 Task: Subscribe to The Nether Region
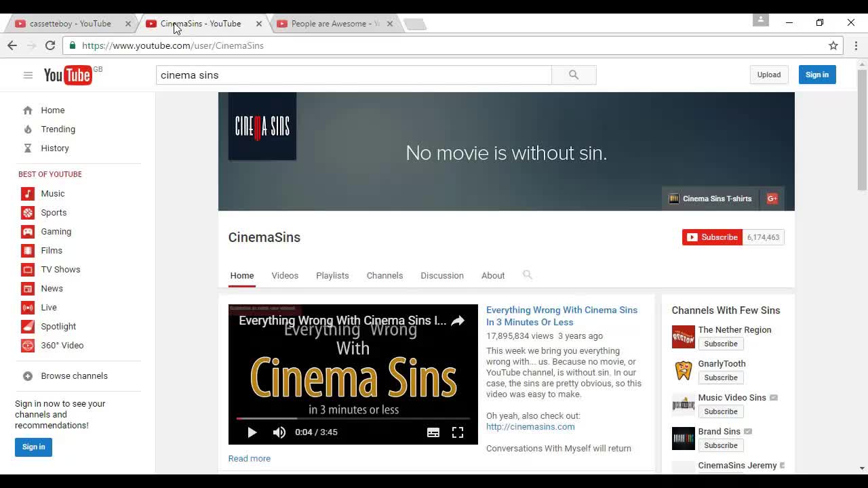click(721, 344)
